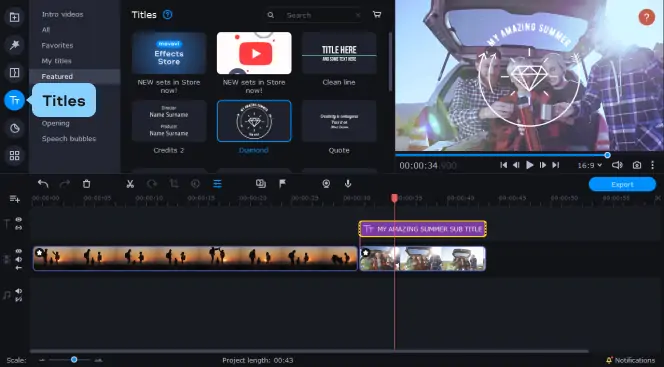Hide the video track with eye icon
Image resolution: width=664 pixels, height=367 pixels.
pos(19,251)
